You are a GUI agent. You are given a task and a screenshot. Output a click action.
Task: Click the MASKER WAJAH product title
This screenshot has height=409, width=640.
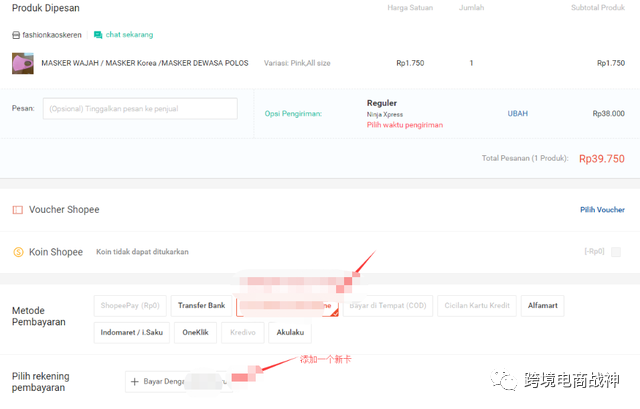coord(145,63)
